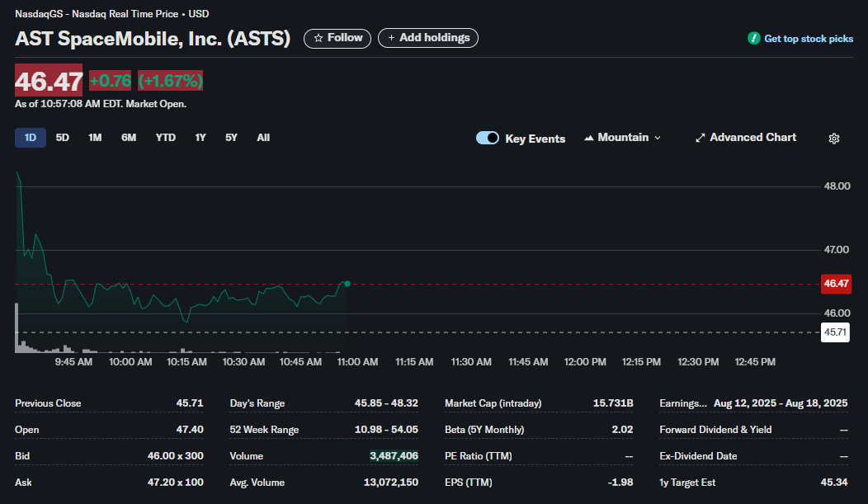868x504 pixels.
Task: Click the Day's Range label
Action: tap(257, 403)
